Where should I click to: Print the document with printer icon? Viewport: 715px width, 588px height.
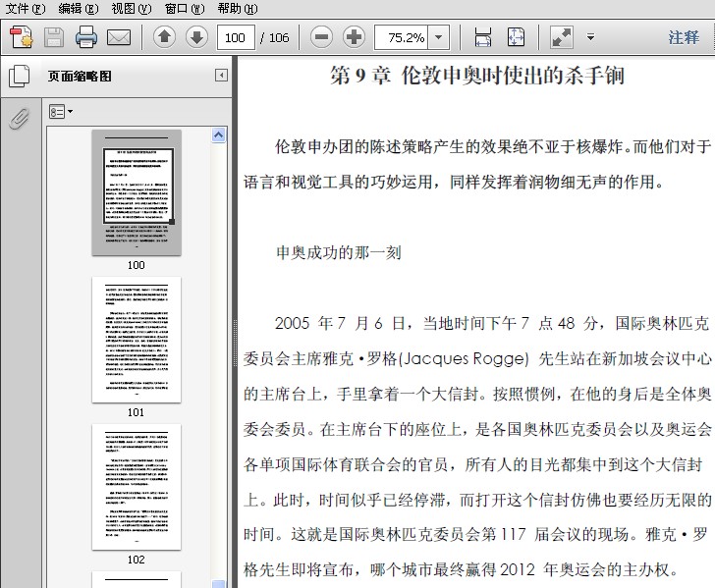[x=86, y=38]
